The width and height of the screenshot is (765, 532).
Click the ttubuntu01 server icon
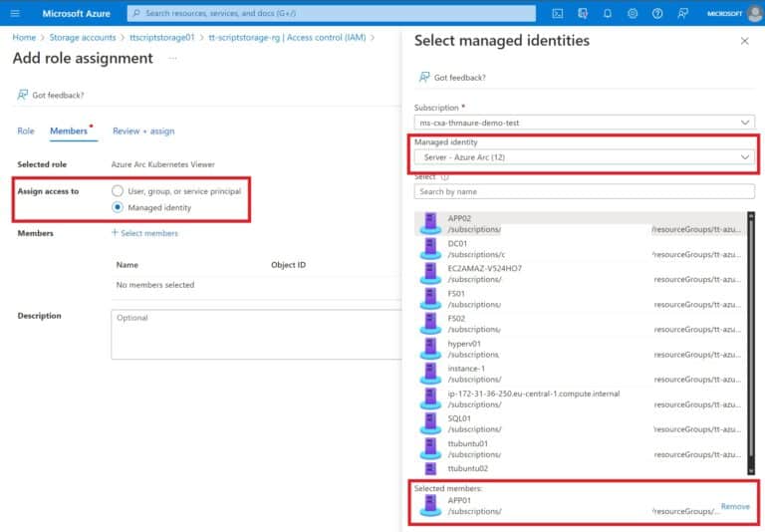pos(430,448)
